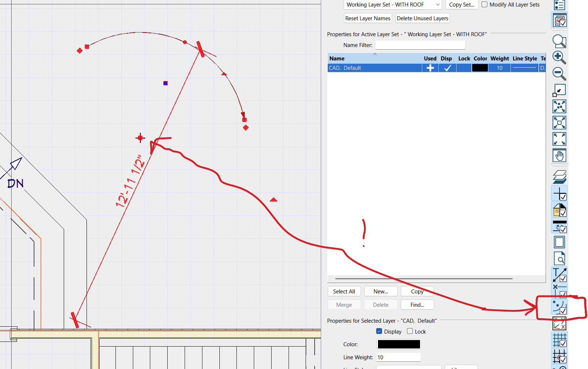Click the Zoom In magnifier icon
The height and width of the screenshot is (369, 588).
tap(559, 57)
